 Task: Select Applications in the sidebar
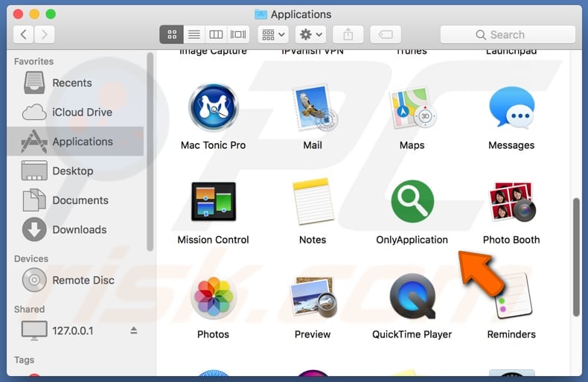(75, 141)
